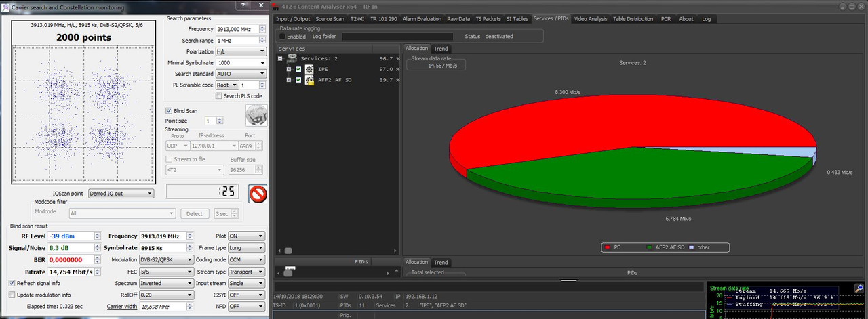Open the PCR tab
Viewport: 868px width, 319px height.
click(x=667, y=19)
